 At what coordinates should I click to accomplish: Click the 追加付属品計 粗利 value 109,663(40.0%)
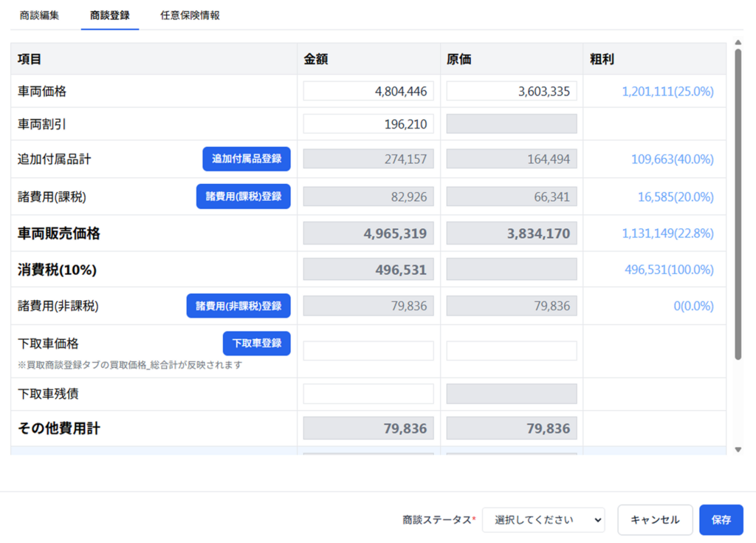point(672,159)
